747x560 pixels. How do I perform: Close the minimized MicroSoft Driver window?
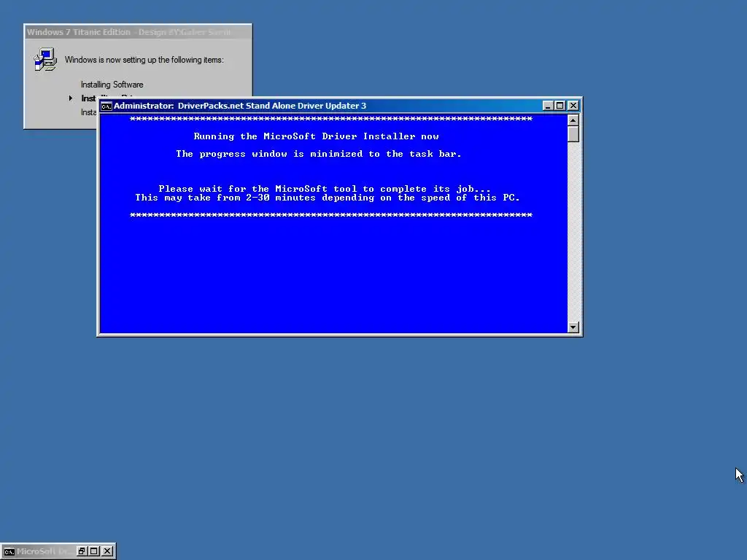coord(108,551)
